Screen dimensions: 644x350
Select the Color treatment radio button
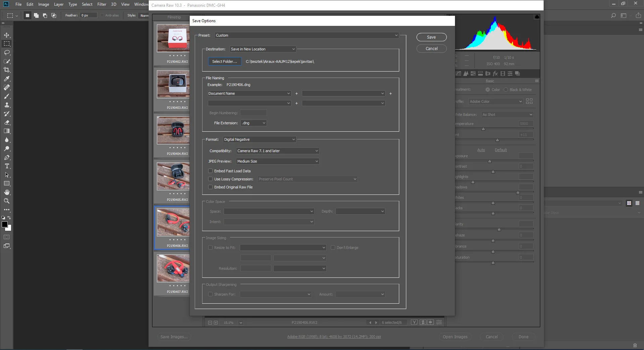click(488, 90)
